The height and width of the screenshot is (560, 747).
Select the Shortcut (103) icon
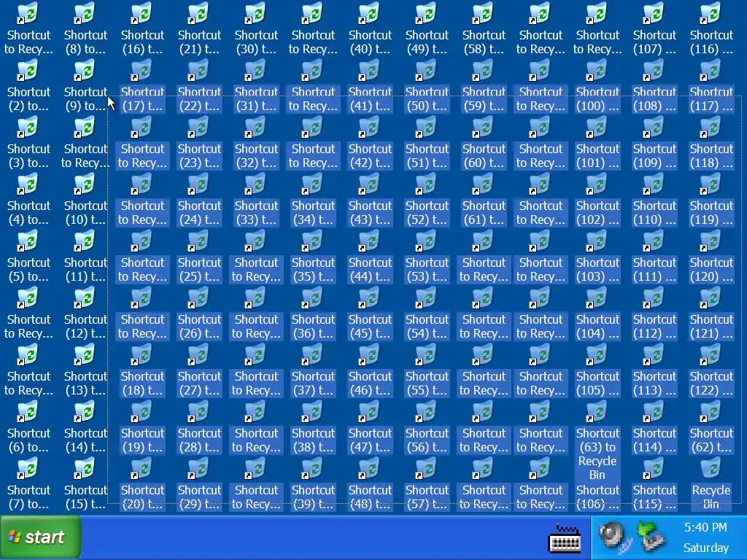pos(597,241)
